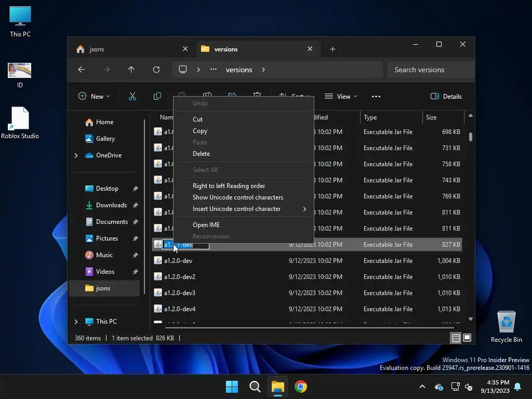
Task: Launch Google Chrome from the taskbar
Action: (x=301, y=387)
